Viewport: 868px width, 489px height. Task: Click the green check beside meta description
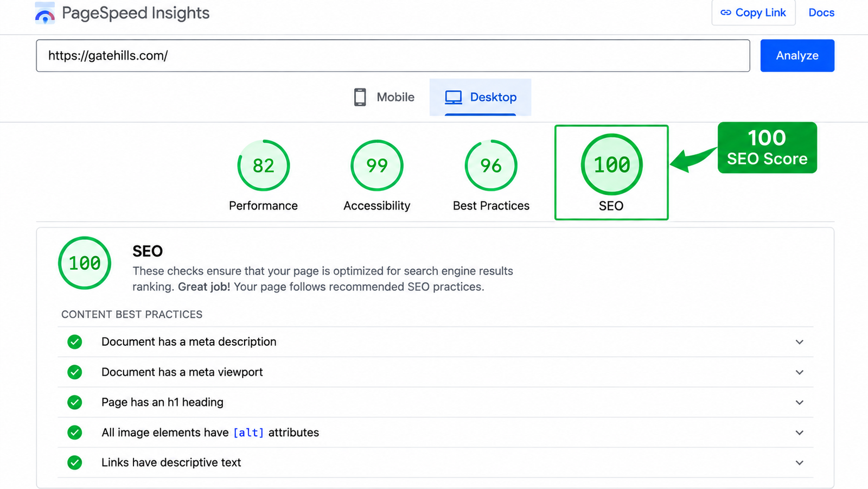(x=75, y=342)
